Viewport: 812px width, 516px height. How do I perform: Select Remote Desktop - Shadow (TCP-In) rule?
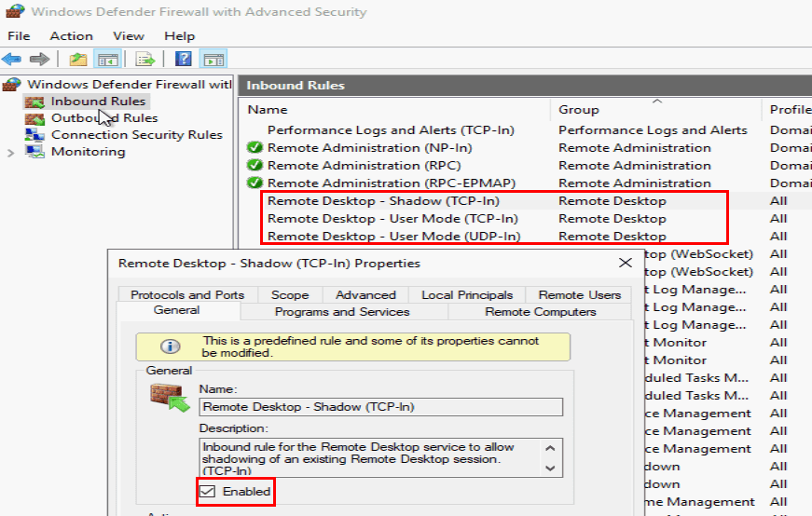point(383,201)
